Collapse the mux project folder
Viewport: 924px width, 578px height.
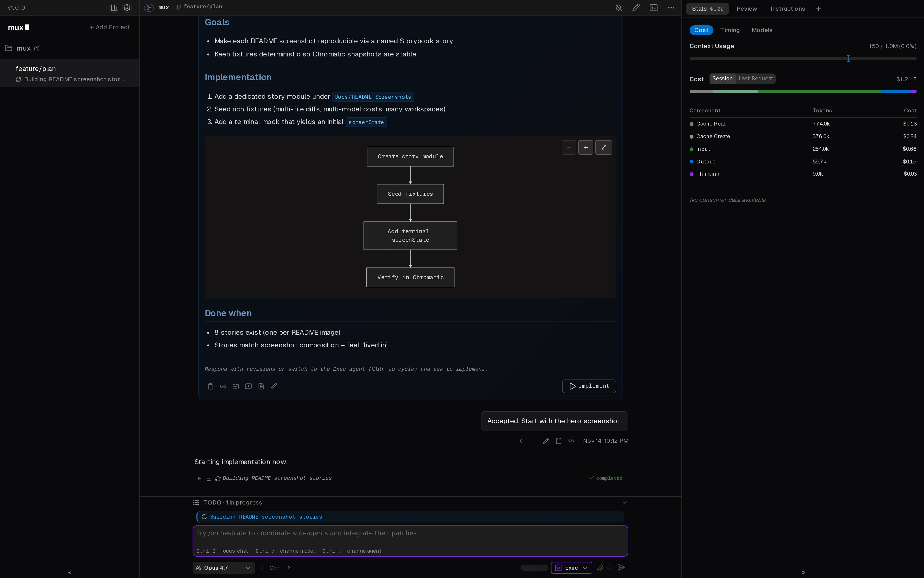(x=9, y=48)
